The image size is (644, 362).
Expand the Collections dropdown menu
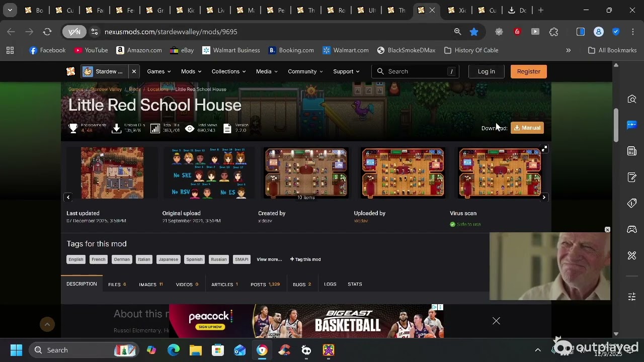[228, 71]
